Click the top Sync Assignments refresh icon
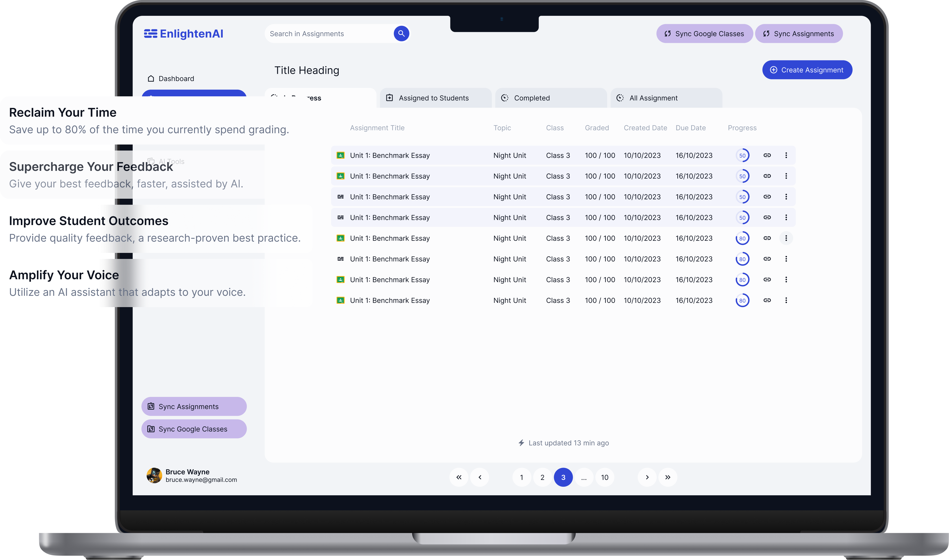This screenshot has height=560, width=949. [766, 34]
